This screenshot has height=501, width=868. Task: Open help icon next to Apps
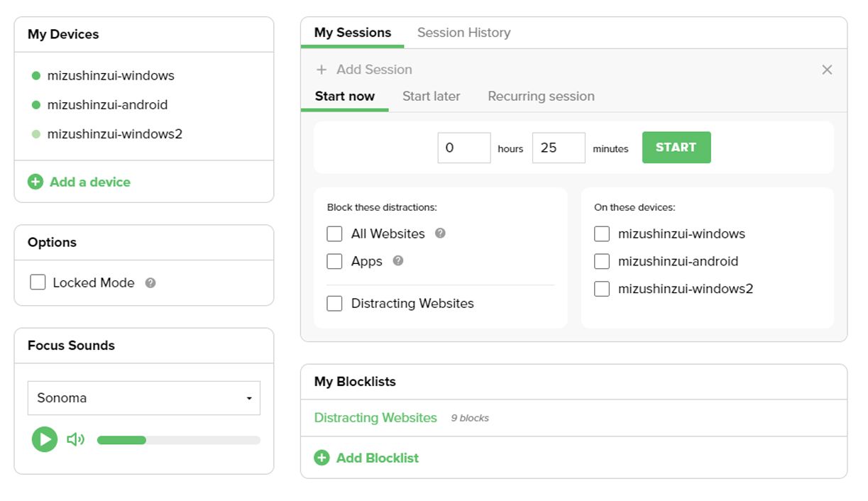tap(398, 260)
